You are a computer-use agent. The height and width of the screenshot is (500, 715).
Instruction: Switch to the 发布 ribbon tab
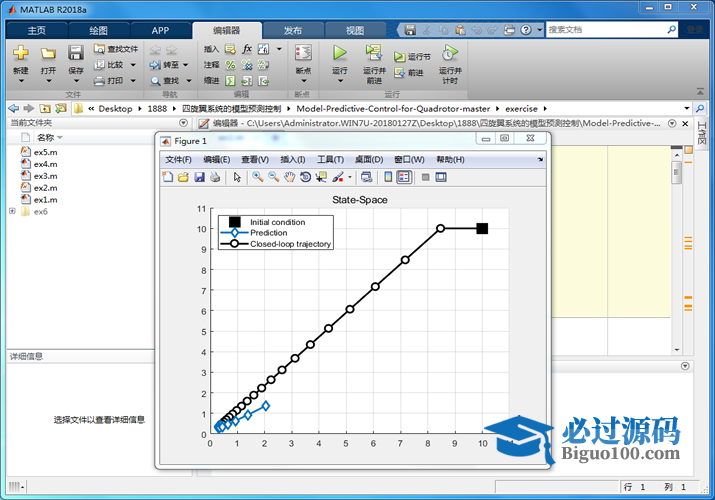click(293, 31)
